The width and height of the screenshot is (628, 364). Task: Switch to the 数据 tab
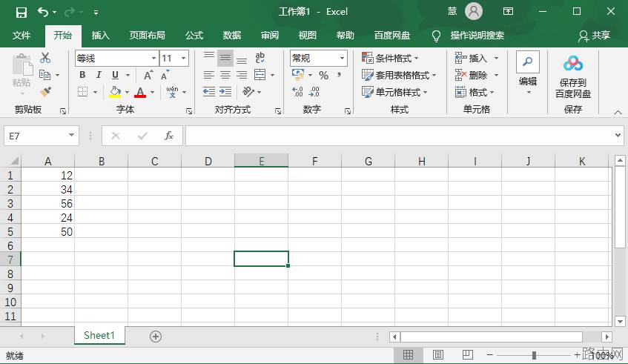point(232,36)
